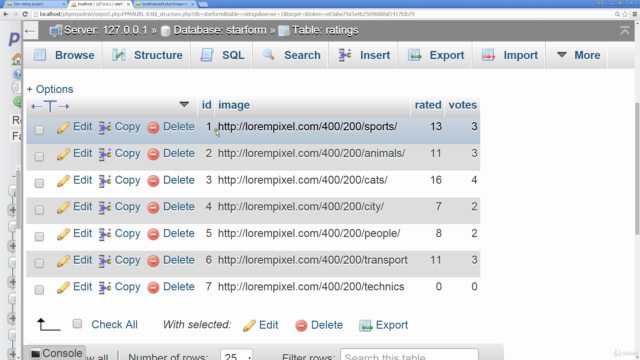Image resolution: width=640 pixels, height=360 pixels.
Task: Open the Browse tab
Action: pyautogui.click(x=64, y=55)
